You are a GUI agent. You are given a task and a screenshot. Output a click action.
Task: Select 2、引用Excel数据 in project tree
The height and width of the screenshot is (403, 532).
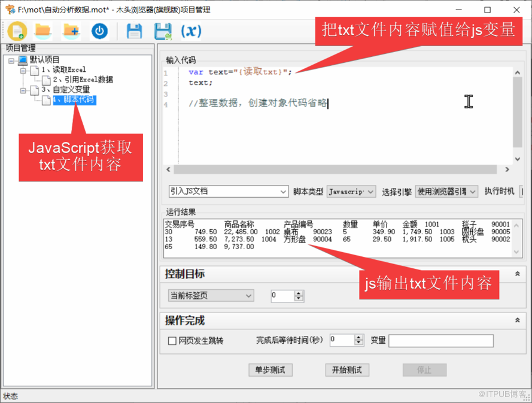tap(83, 80)
